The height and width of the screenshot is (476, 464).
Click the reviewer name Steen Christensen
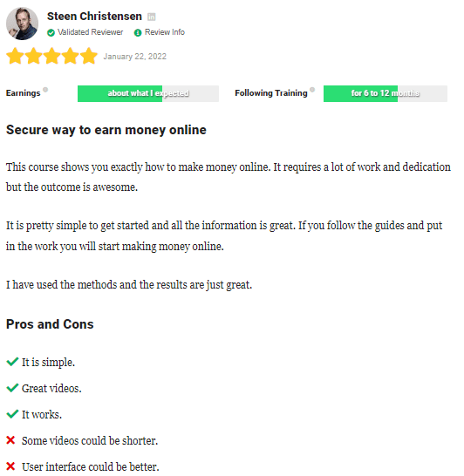(94, 17)
